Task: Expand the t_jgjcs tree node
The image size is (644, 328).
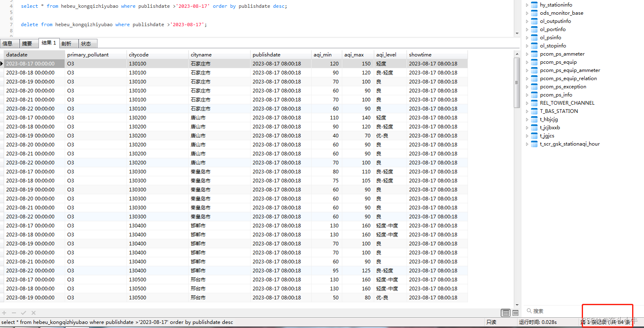Action: pos(527,136)
